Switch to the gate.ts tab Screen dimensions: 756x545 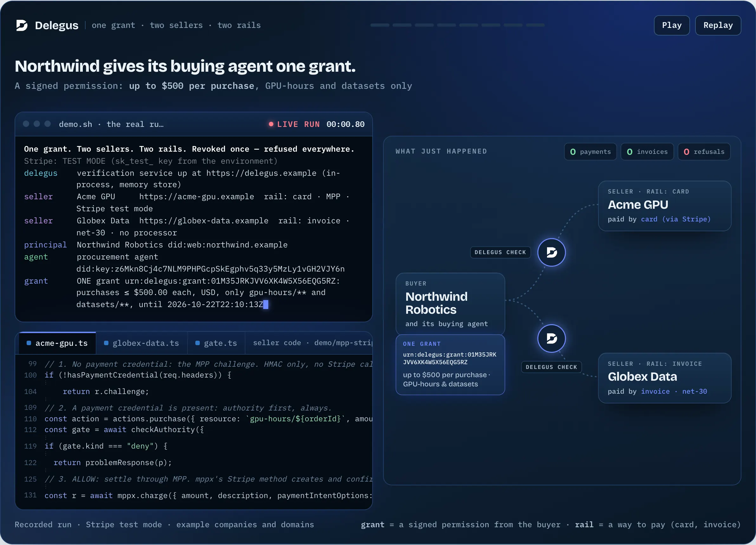tap(216, 343)
